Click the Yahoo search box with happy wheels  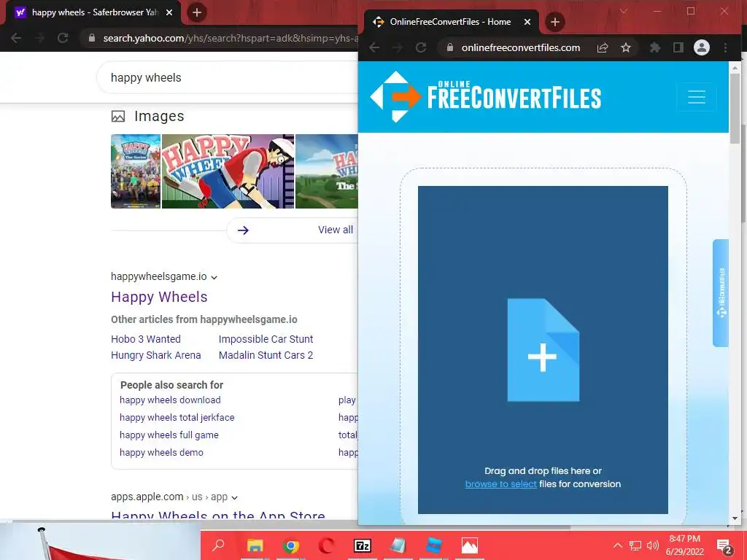pos(228,77)
